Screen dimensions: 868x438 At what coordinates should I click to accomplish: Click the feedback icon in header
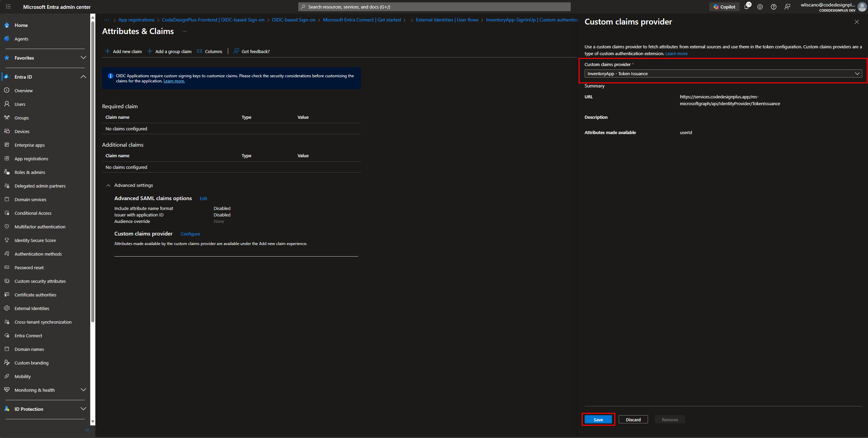click(787, 7)
